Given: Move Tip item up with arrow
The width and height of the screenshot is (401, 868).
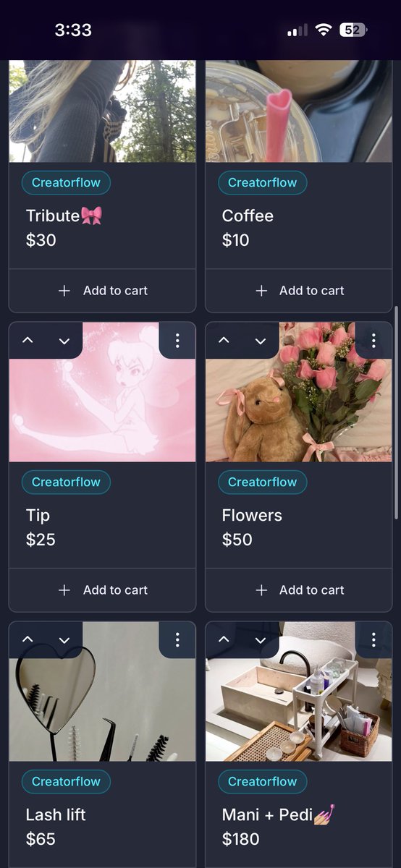Looking at the screenshot, I should tap(28, 341).
